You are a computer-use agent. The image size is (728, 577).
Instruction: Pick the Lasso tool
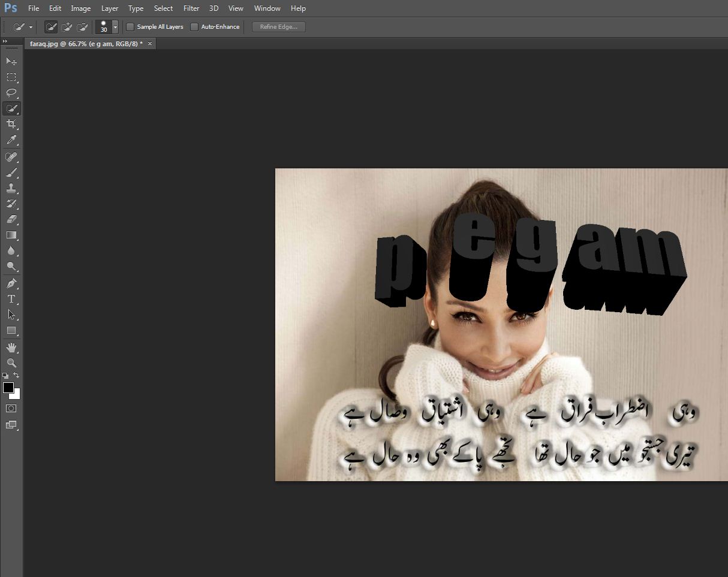point(11,93)
